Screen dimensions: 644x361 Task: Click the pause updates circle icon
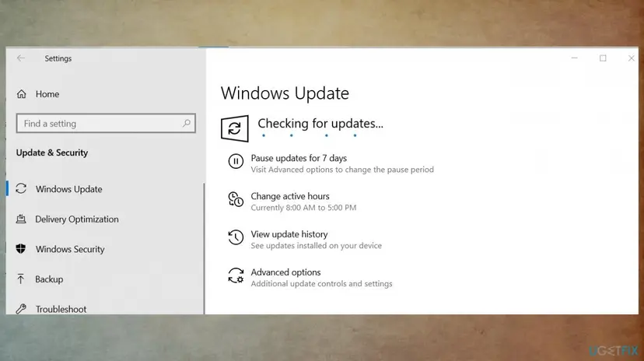pyautogui.click(x=236, y=161)
